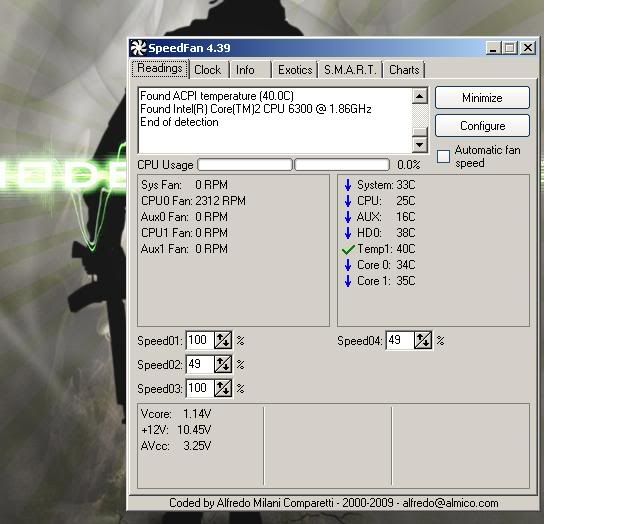Screen dimensions: 640x524
Task: Click the down arrow icon beside Core 0
Action: (x=348, y=265)
